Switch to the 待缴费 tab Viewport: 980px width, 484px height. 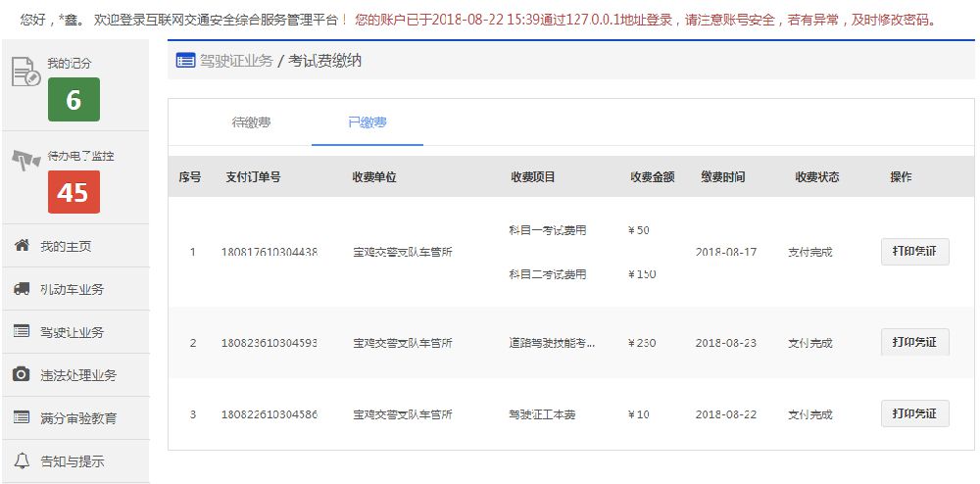pos(251,122)
